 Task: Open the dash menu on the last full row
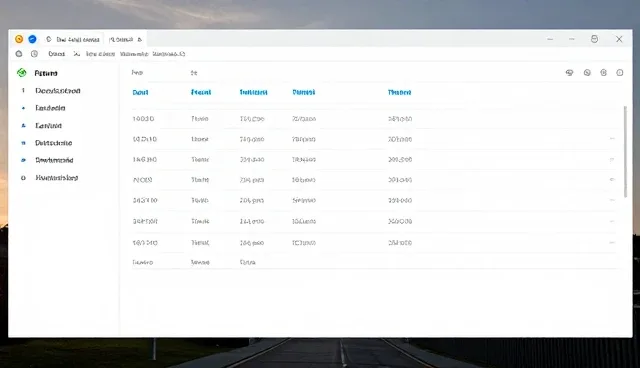click(612, 242)
